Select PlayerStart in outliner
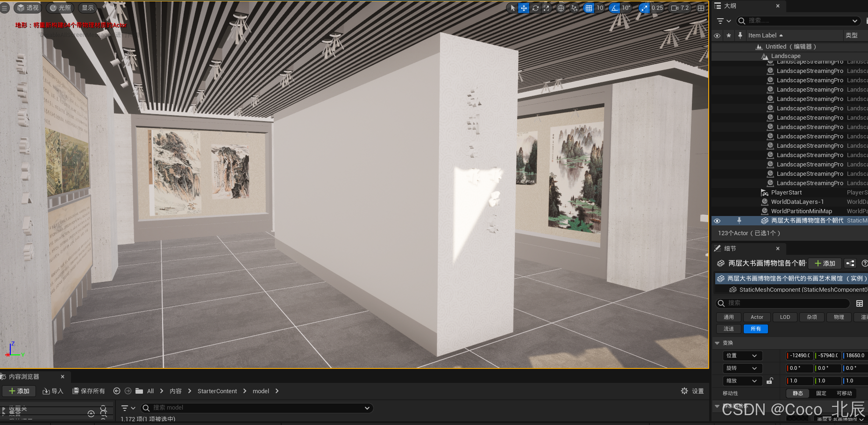 pyautogui.click(x=786, y=193)
